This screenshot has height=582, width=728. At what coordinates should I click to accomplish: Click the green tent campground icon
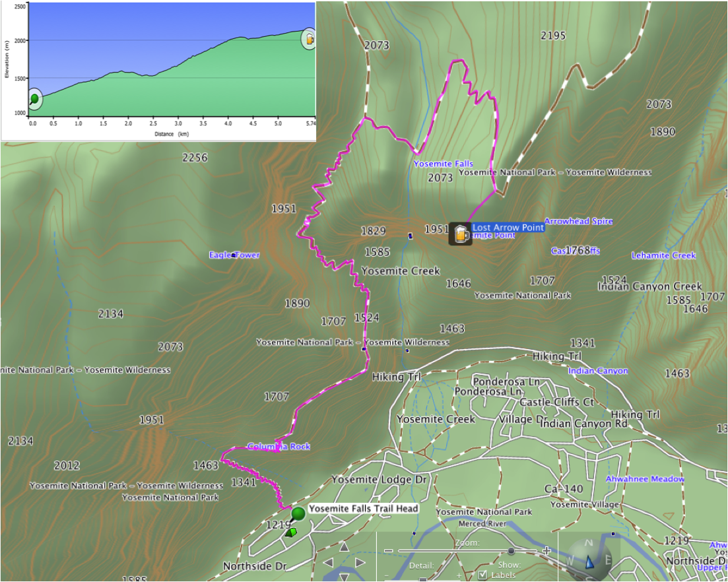pyautogui.click(x=291, y=532)
